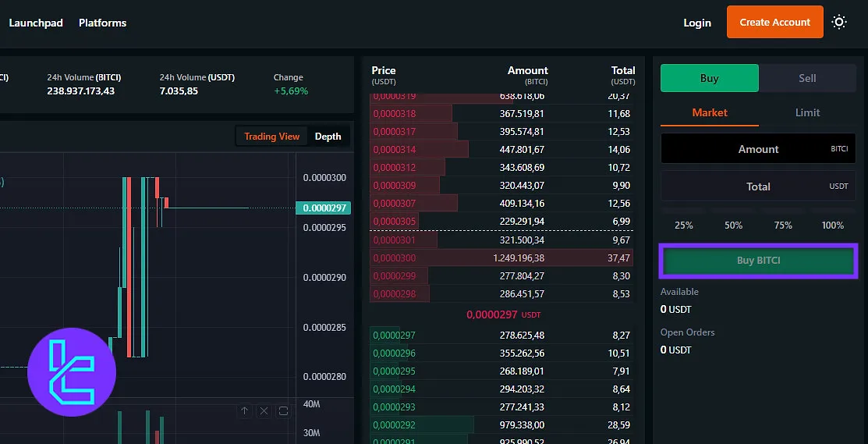This screenshot has height=444, width=868.
Task: Switch to the Sell side
Action: point(807,78)
